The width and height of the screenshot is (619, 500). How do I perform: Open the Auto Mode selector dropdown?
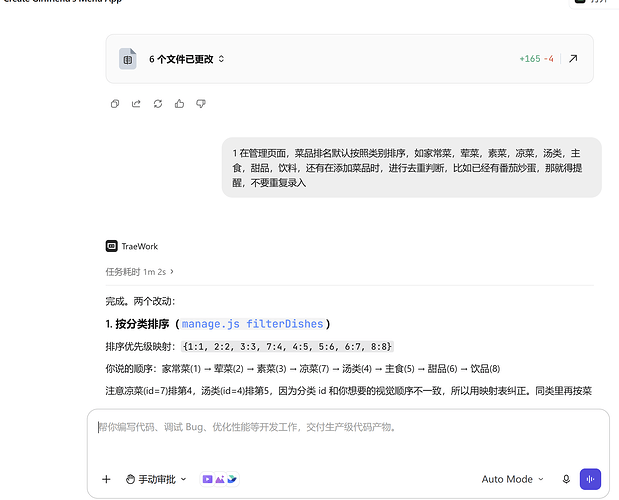point(512,479)
